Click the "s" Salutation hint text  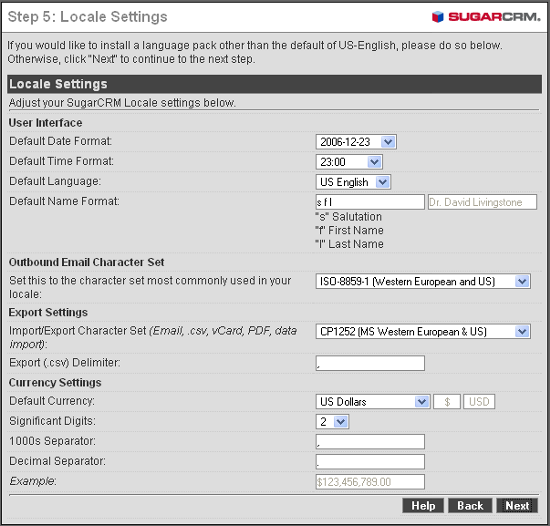[348, 217]
